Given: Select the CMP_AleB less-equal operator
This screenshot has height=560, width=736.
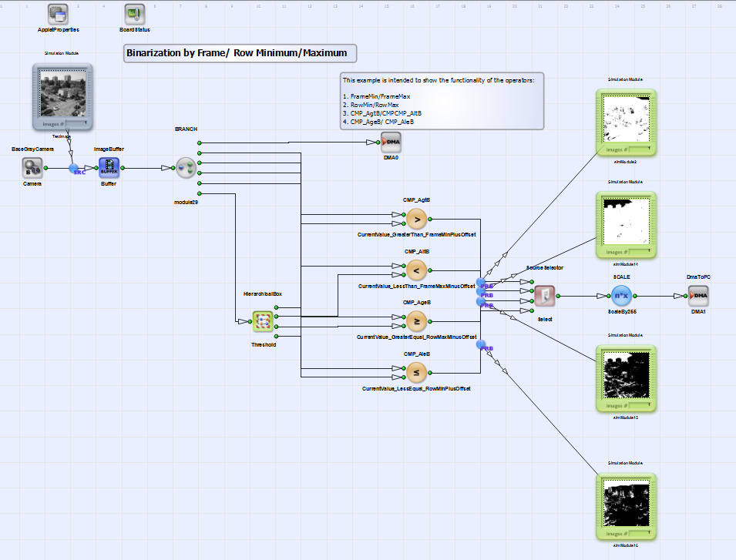Looking at the screenshot, I should (x=416, y=372).
